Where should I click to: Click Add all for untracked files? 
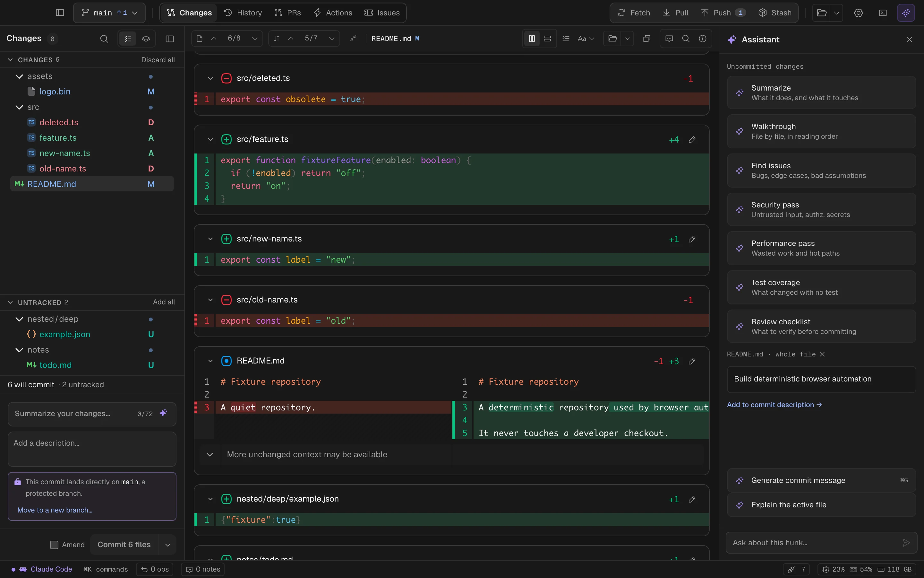[164, 302]
